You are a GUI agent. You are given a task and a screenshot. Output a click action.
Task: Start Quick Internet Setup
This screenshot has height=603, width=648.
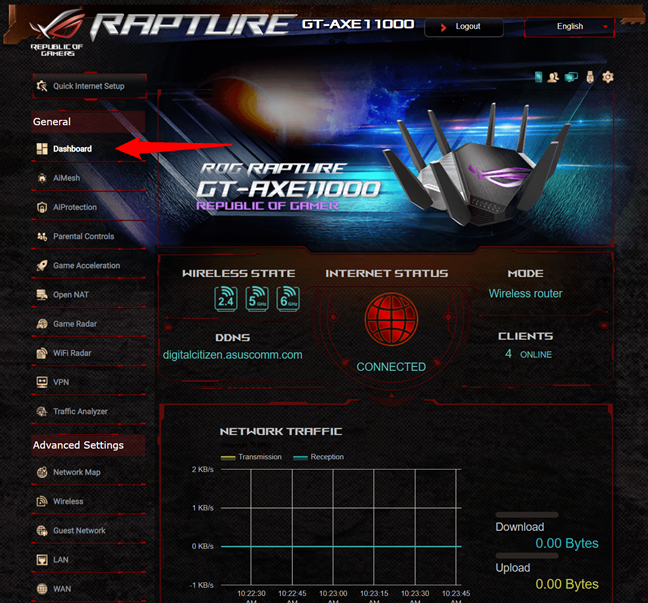[89, 86]
